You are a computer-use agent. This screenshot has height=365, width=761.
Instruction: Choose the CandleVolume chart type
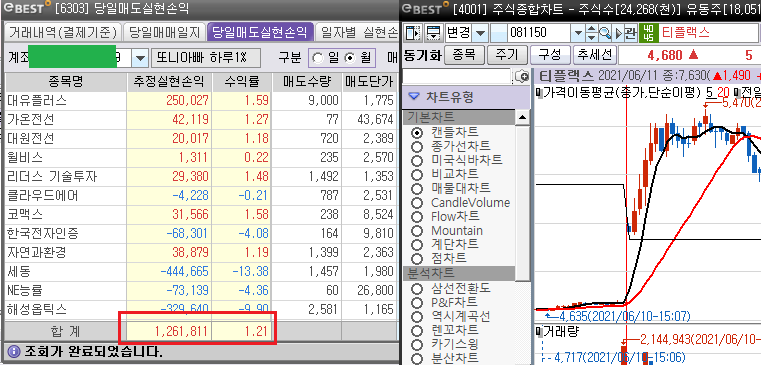click(417, 202)
